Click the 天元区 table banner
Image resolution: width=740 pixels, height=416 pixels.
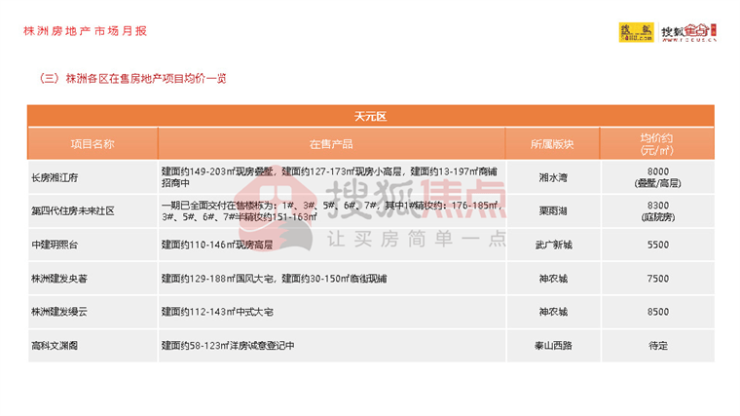click(370, 116)
